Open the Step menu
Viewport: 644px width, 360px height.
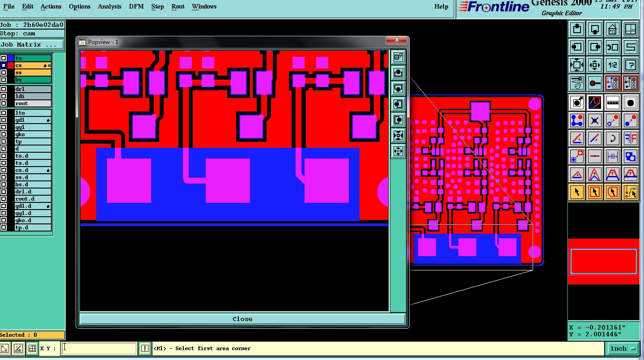click(x=157, y=6)
